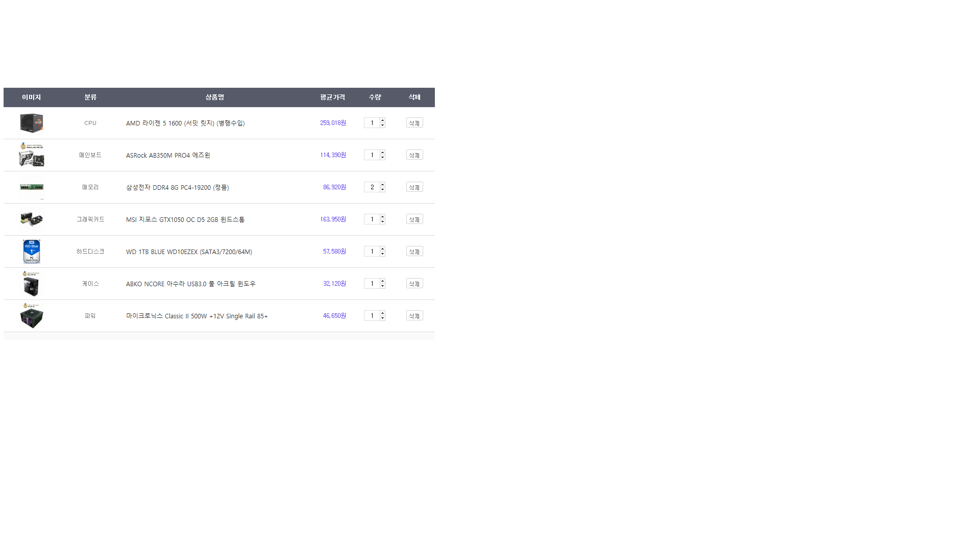Click the 하드디스크 category label
The image size is (980, 551).
point(90,252)
